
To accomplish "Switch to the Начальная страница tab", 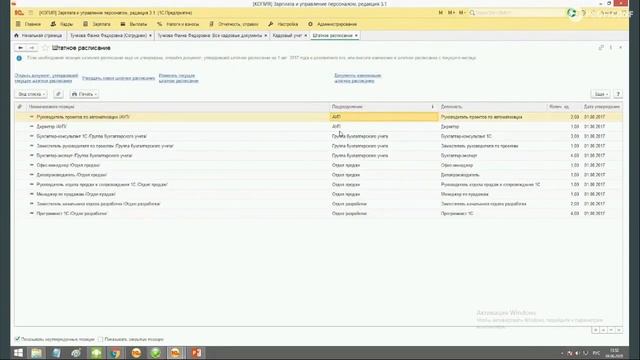I will (39, 36).
